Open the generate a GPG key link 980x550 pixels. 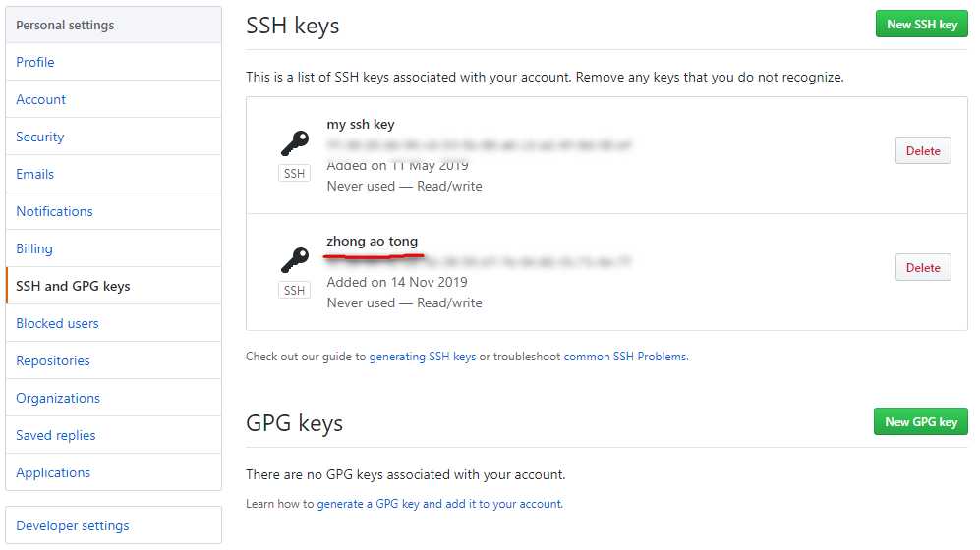click(439, 504)
